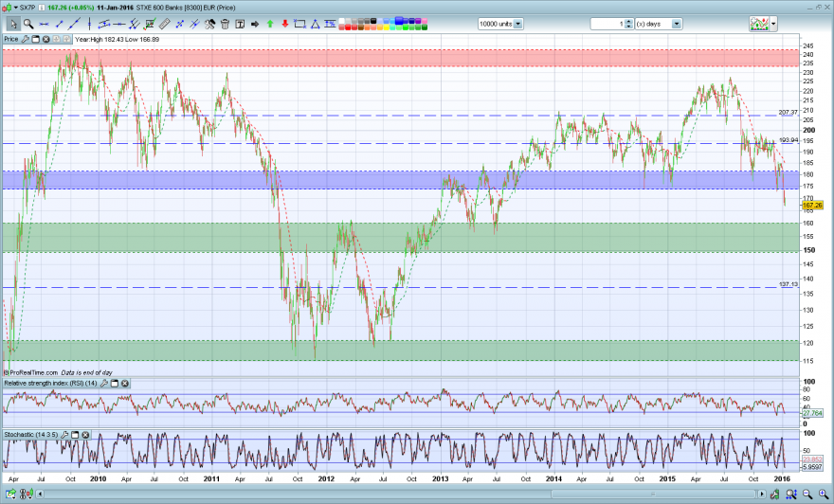Select the rectangle drawing tool

(300, 24)
